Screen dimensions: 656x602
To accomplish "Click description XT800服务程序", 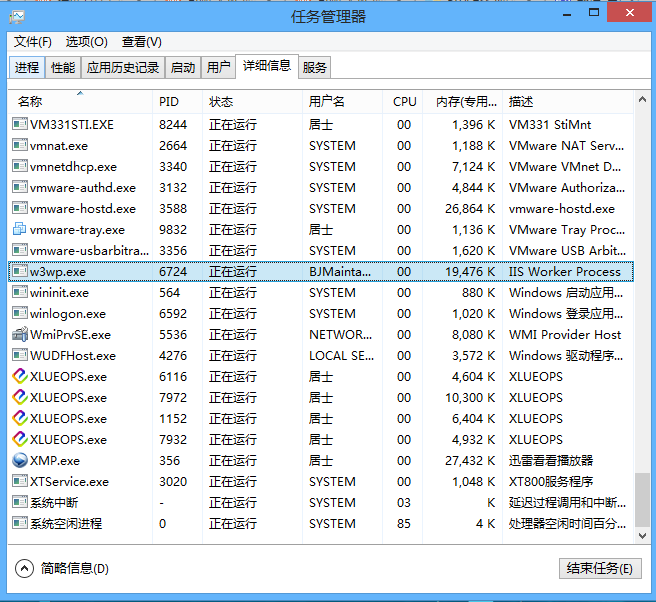I will click(x=551, y=482).
